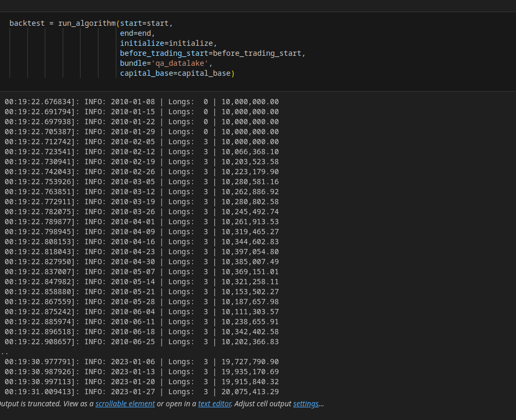Click value 10,280,802.58
The height and width of the screenshot is (420, 516).
(x=250, y=202)
